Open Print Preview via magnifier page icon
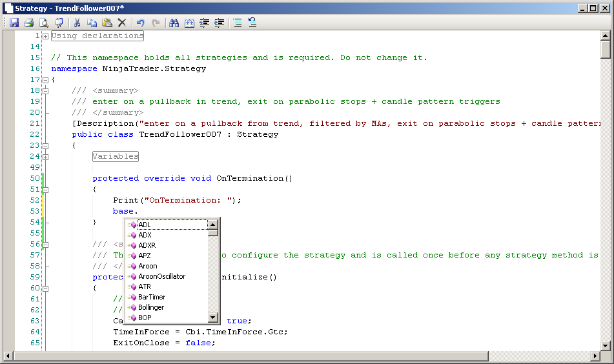Image resolution: width=614 pixels, height=364 pixels. point(44,23)
